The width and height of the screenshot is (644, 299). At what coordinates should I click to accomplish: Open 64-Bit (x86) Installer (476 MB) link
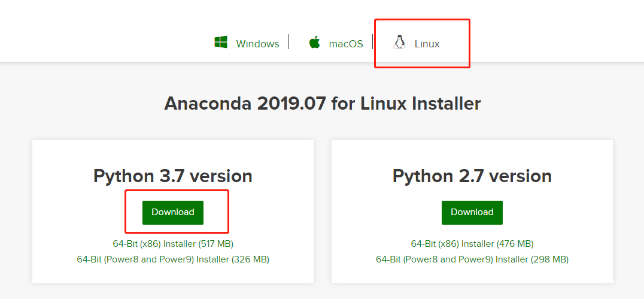click(x=472, y=244)
